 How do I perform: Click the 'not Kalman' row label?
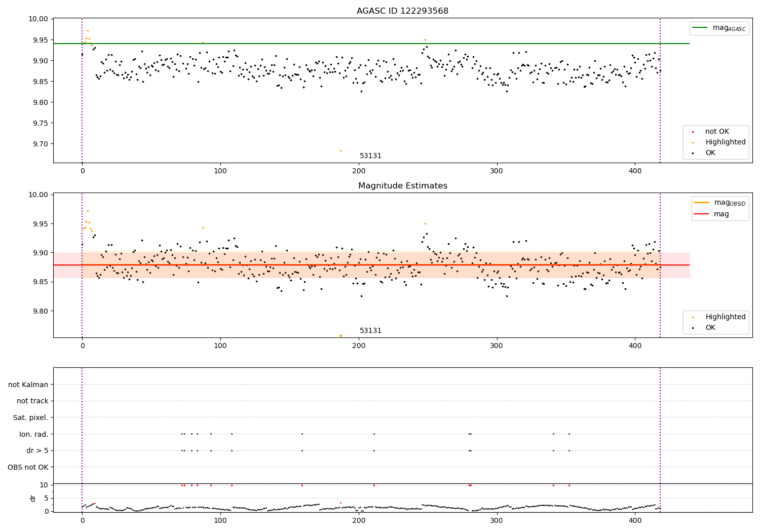(28, 385)
